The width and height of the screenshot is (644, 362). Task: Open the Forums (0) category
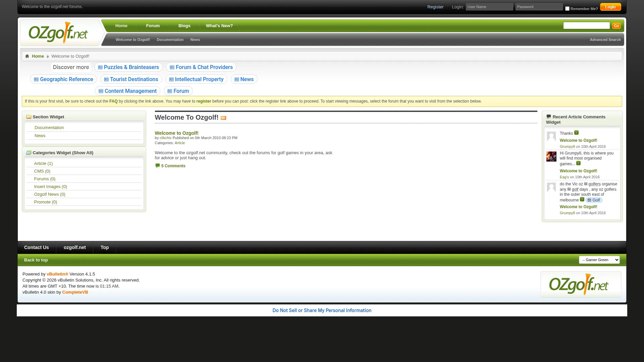tap(45, 179)
